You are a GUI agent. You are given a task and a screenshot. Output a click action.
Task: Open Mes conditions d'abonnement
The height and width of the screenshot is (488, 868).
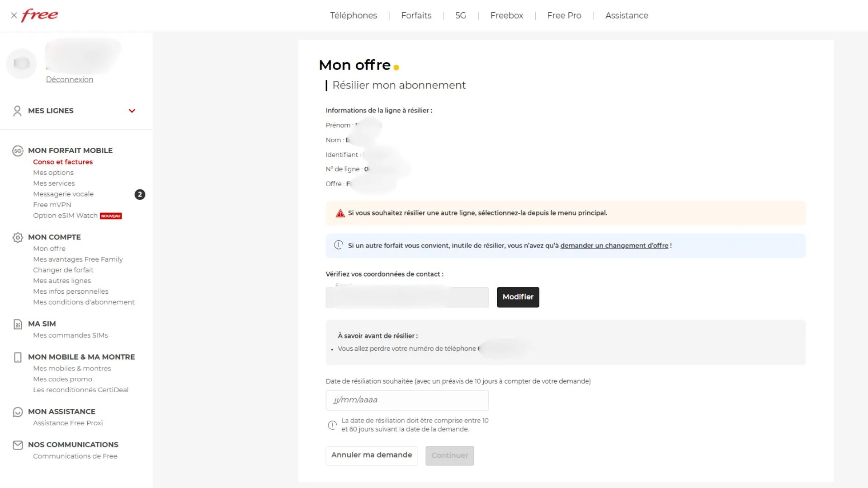pos(84,302)
